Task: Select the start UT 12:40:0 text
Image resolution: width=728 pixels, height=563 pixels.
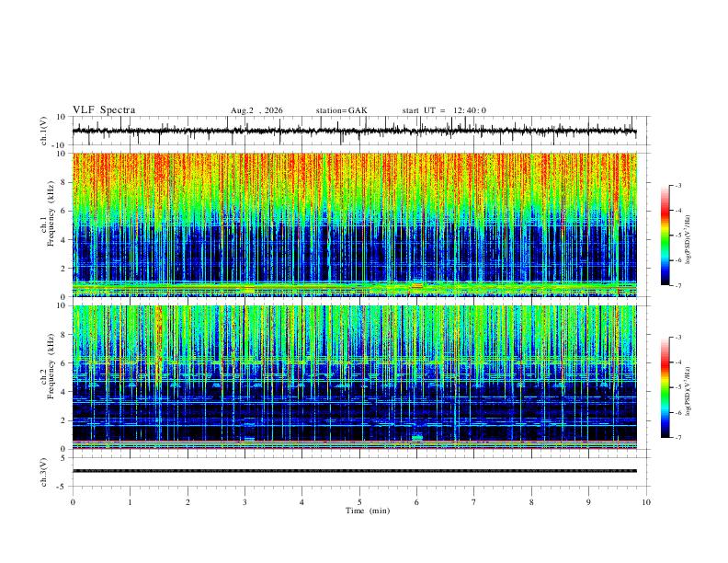Action: point(444,110)
